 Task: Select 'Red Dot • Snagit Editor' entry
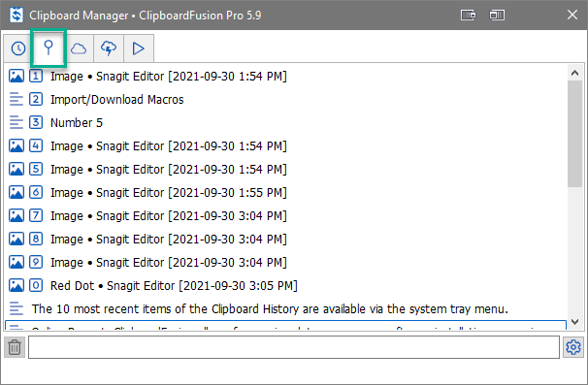[174, 285]
